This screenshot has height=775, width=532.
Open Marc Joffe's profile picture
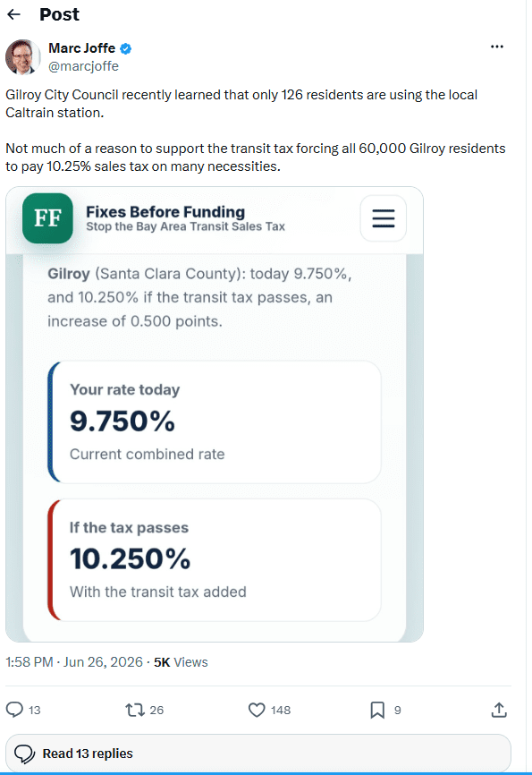click(x=22, y=57)
